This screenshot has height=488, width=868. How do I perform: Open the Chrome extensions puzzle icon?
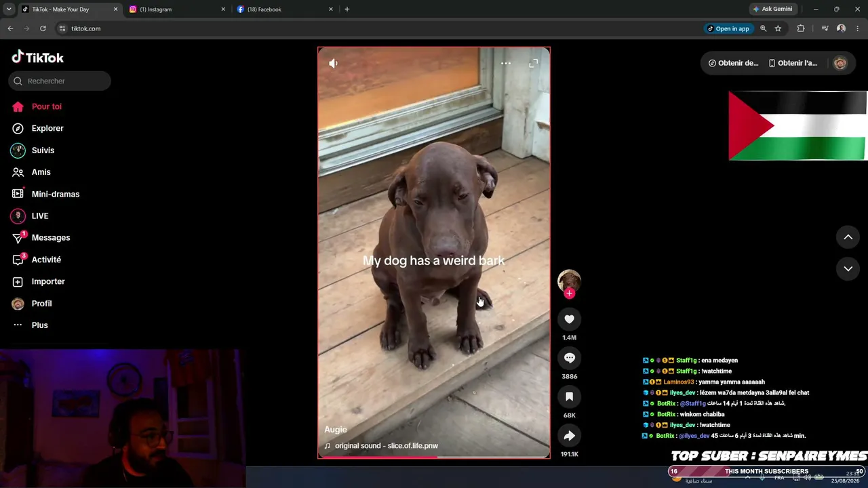click(x=801, y=28)
